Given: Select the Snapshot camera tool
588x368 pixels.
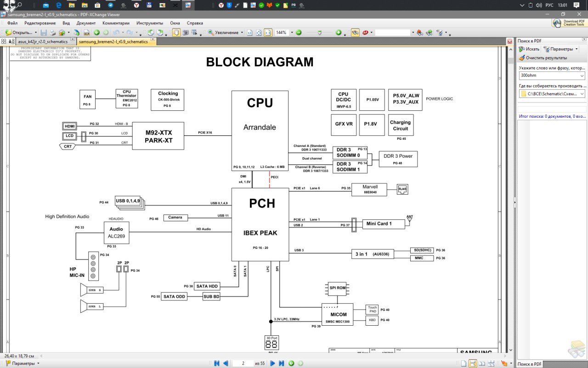Looking at the screenshot, I should pos(186,33).
